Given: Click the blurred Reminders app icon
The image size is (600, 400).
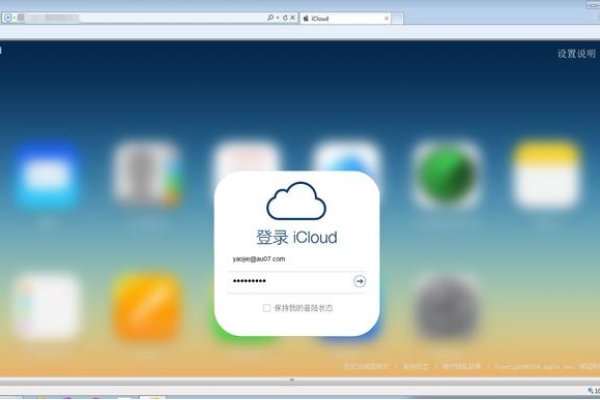Looking at the screenshot, I should [47, 306].
